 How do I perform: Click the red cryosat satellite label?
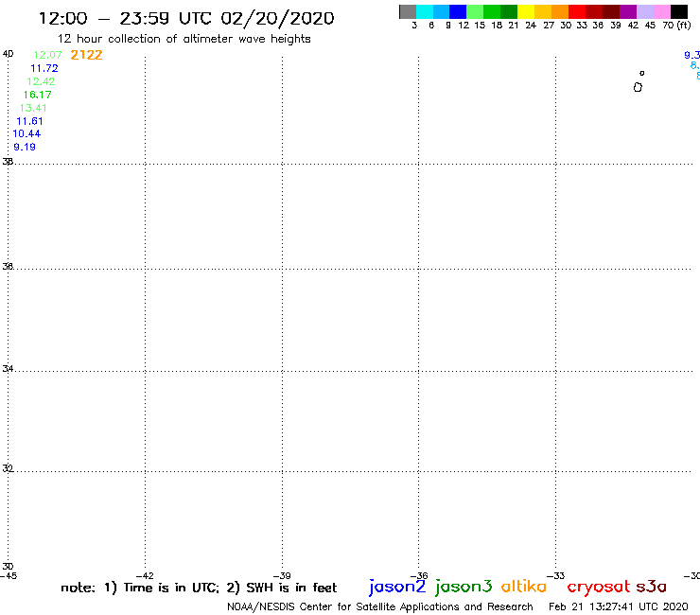[599, 587]
